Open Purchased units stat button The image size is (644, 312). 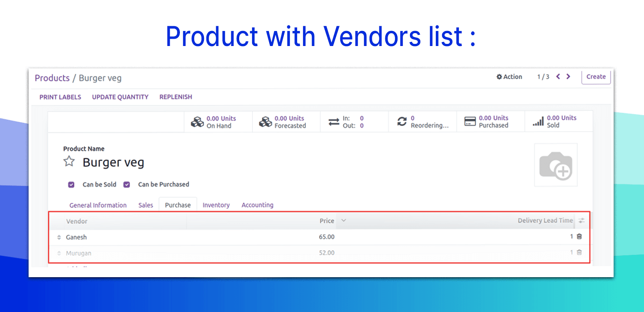coord(490,122)
